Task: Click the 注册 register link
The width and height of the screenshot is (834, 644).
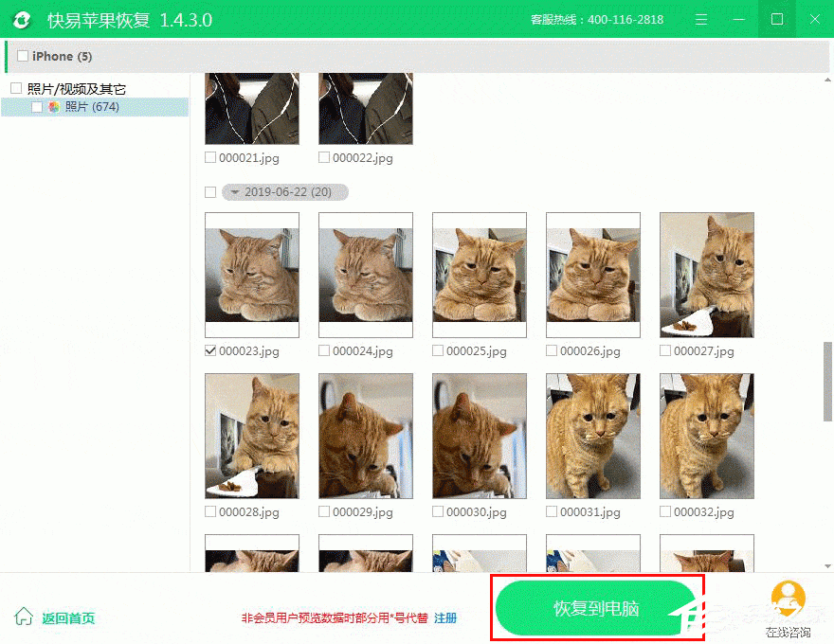Action: (445, 617)
